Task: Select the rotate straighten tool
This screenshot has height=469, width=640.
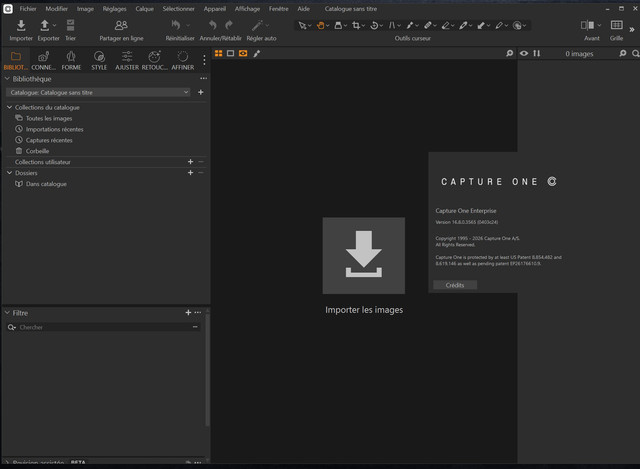Action: [374, 25]
